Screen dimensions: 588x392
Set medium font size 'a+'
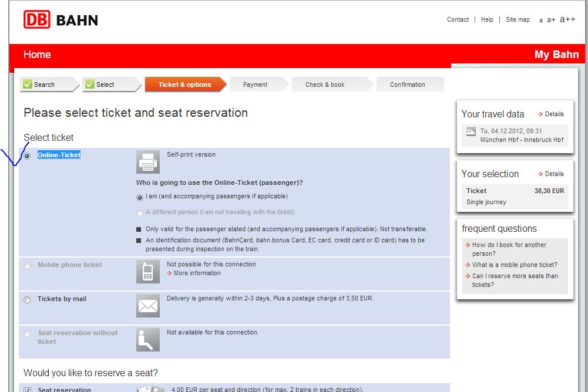(x=551, y=20)
